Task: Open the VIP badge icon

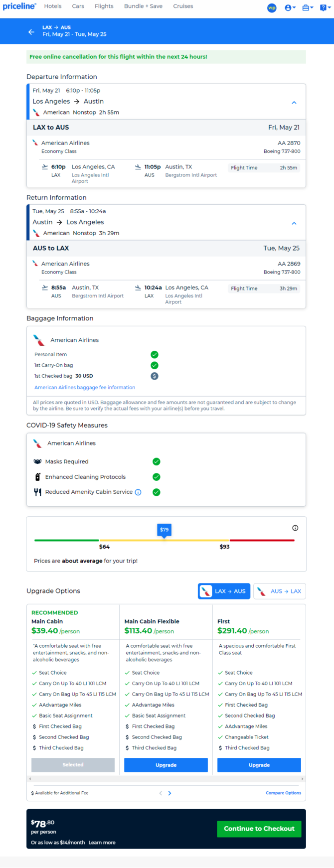Action: point(272,8)
